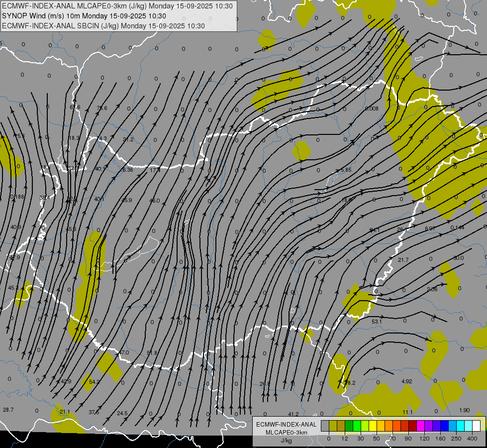Choose the dark green legend swatch

tap(349, 426)
